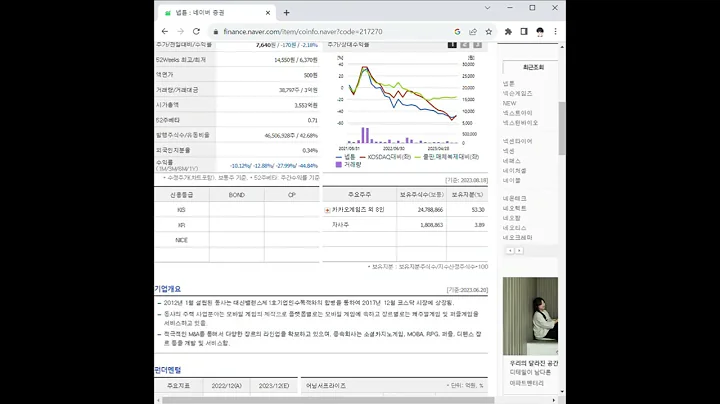Click scrollbar down arrow at right
Image resolution: width=720 pixels, height=404 pixels.
click(x=562, y=392)
